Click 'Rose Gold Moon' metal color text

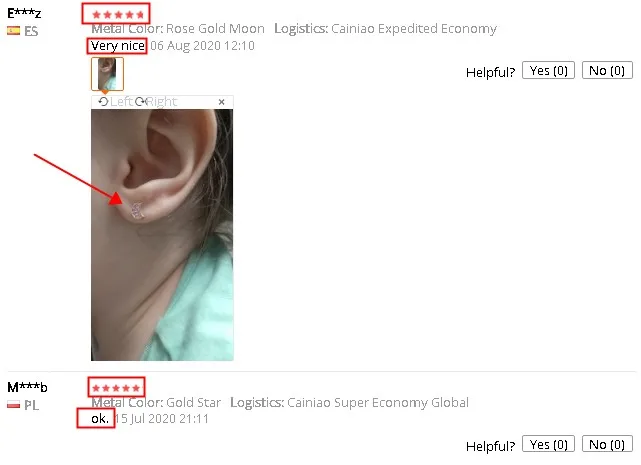215,29
